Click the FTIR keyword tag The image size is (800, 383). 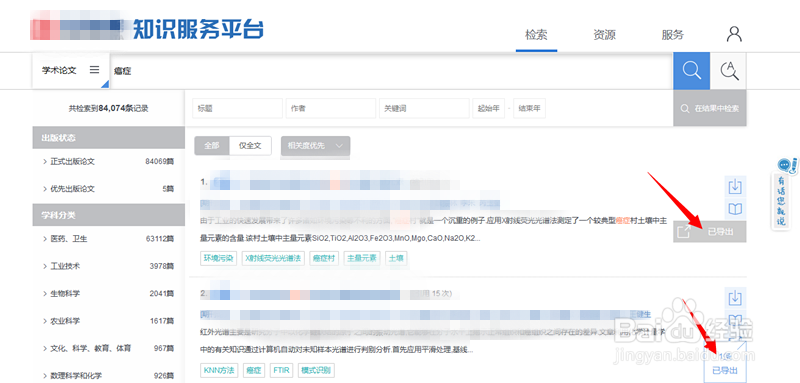tap(281, 370)
